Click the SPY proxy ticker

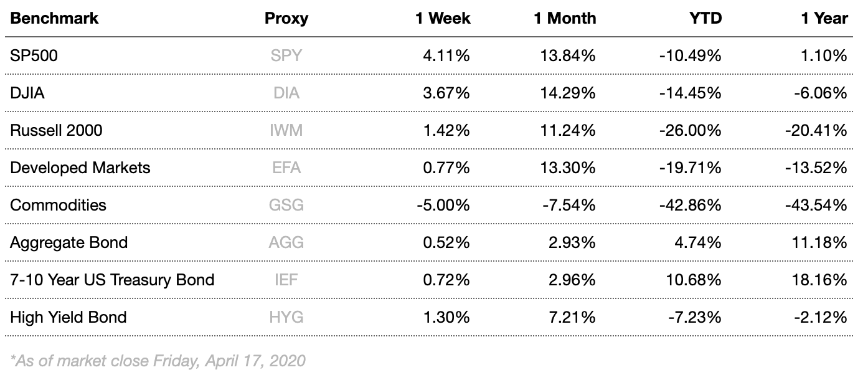click(x=286, y=55)
